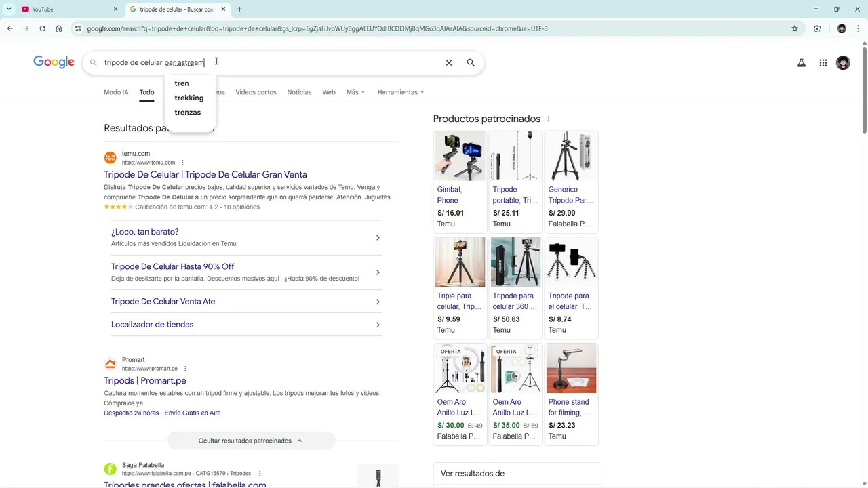Open Oem Aro Anillo Luz at S/ 30.00
This screenshot has width=868, height=488.
click(460, 394)
